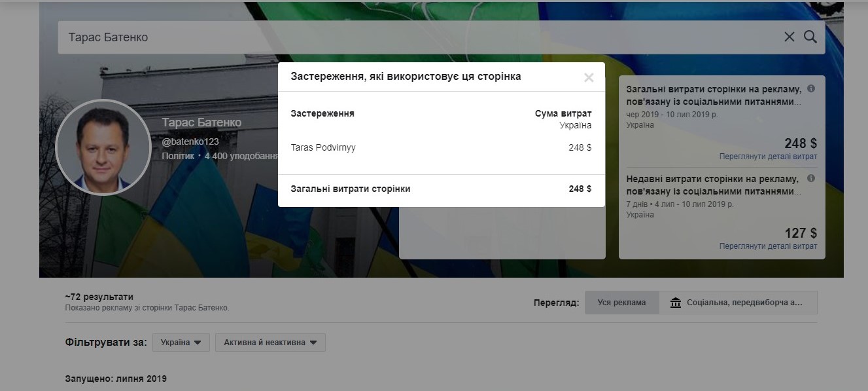Click the Сума витрат column header
The height and width of the screenshot is (391, 868).
click(563, 113)
